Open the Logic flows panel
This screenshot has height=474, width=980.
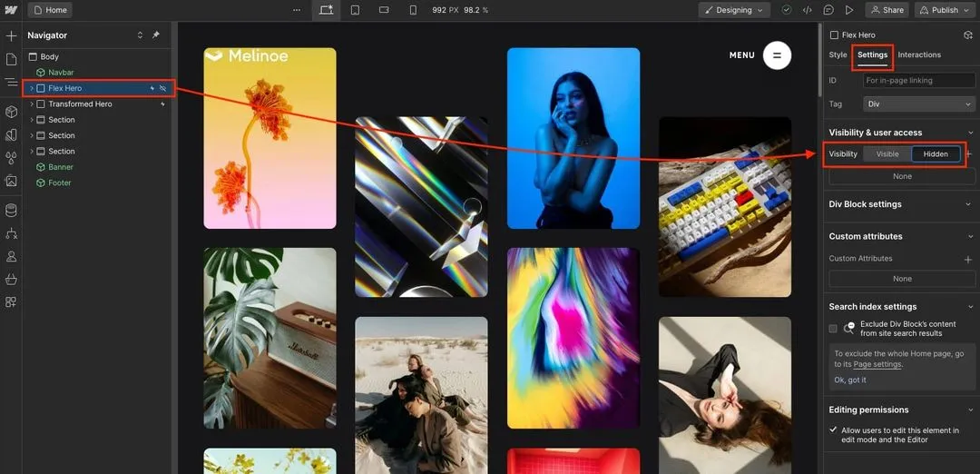pyautogui.click(x=11, y=233)
